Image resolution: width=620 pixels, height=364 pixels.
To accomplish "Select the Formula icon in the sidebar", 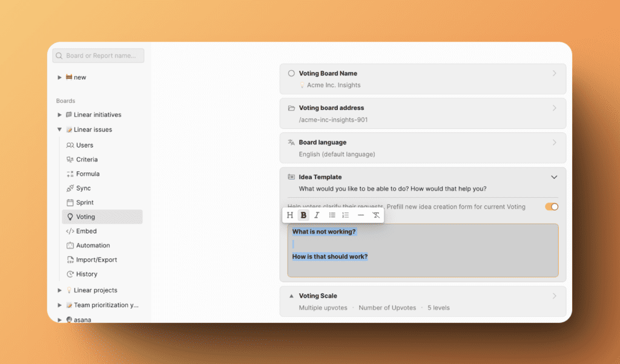I will (70, 174).
